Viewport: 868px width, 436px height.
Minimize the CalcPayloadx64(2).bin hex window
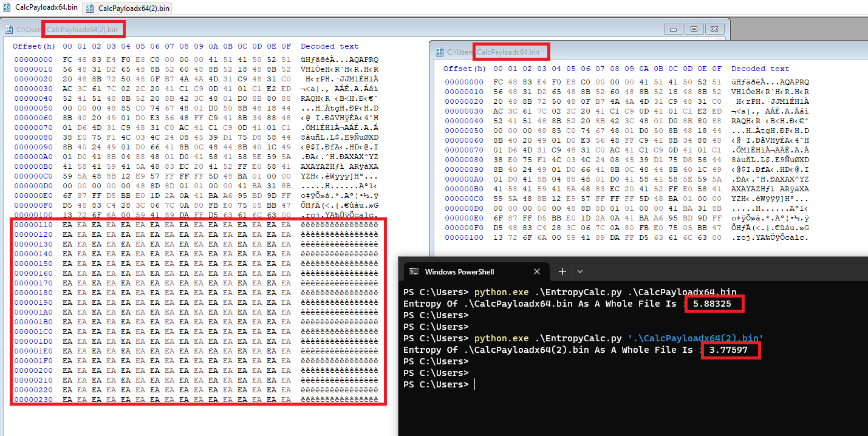pyautogui.click(x=673, y=29)
